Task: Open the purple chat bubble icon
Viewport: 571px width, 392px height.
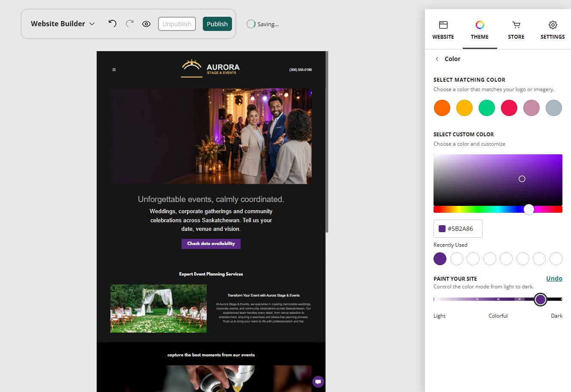Action: tap(318, 382)
